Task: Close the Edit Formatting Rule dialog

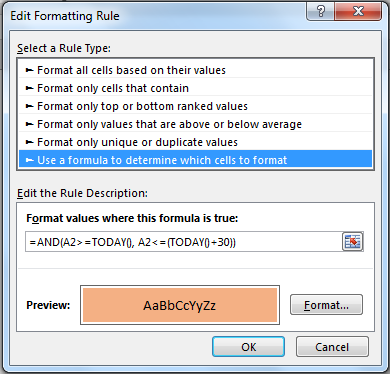Action: click(x=358, y=12)
